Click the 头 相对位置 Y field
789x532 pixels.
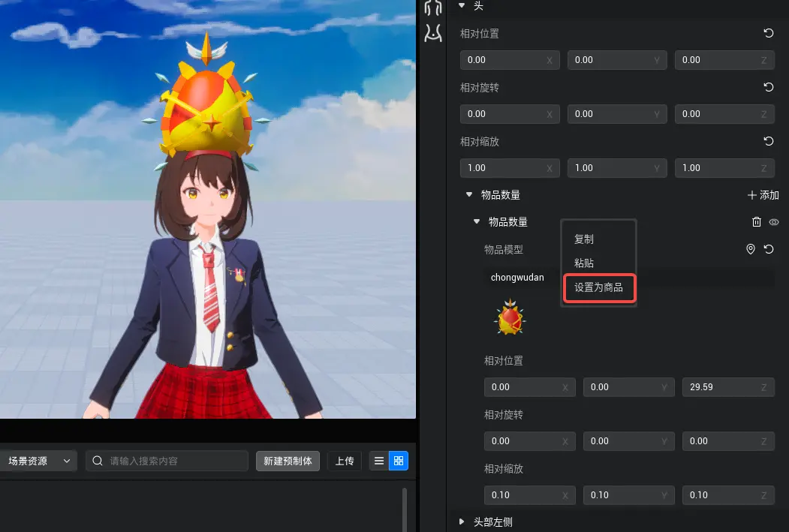(x=617, y=60)
